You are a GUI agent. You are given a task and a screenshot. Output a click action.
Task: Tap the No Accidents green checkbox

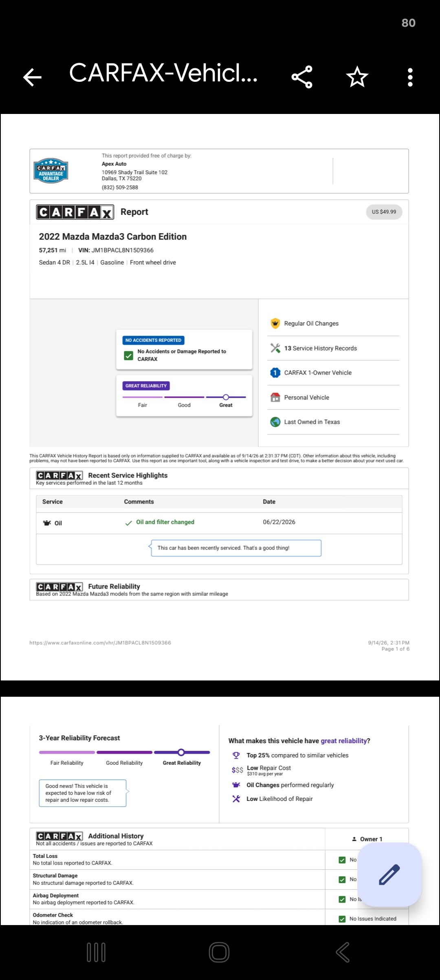point(128,356)
